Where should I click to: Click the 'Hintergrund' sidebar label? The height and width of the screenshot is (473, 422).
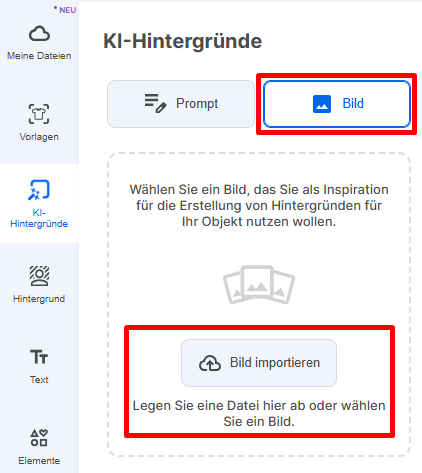[39, 299]
